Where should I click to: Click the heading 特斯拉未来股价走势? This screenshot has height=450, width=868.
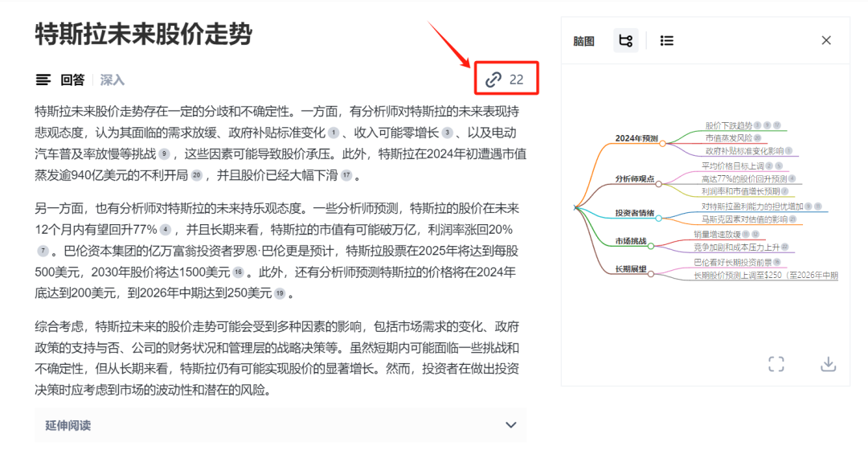[x=144, y=35]
